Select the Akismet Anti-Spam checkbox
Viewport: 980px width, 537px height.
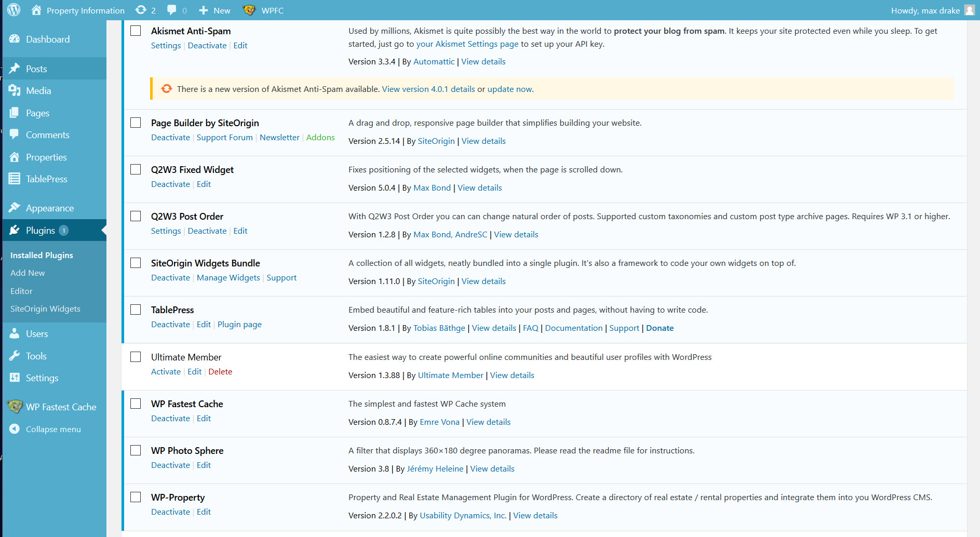click(x=136, y=31)
